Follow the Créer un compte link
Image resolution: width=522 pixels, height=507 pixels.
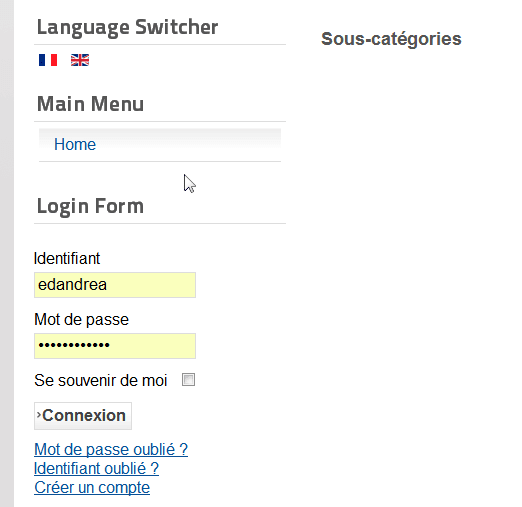coord(92,487)
